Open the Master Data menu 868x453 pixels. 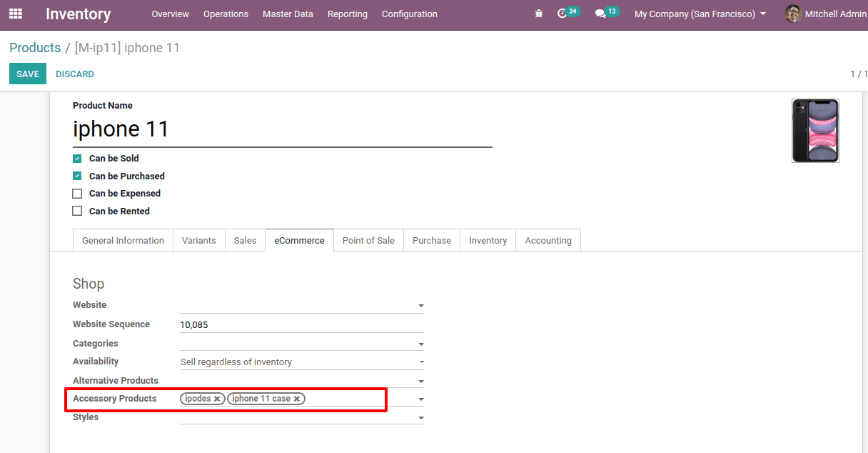click(x=288, y=14)
